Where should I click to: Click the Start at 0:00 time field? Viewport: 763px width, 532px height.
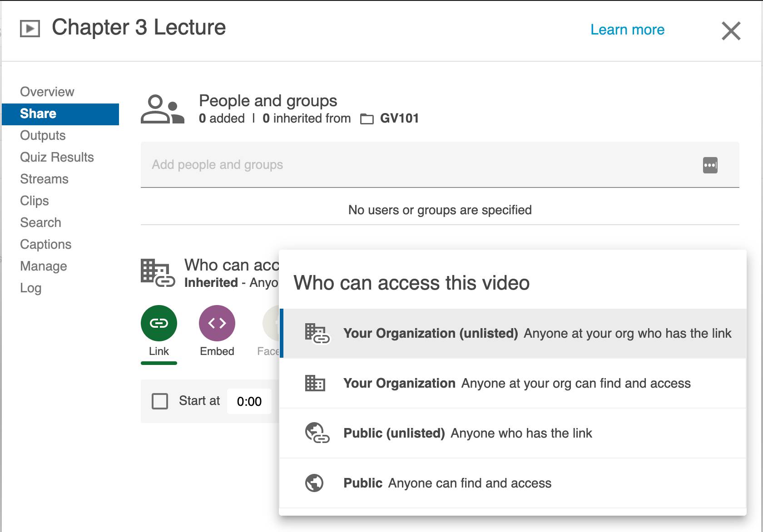coord(249,401)
